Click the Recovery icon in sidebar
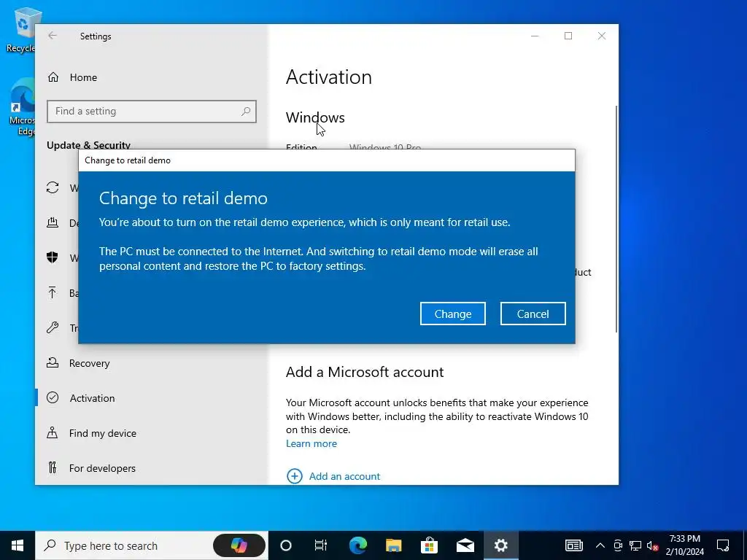The image size is (747, 560). coord(53,363)
